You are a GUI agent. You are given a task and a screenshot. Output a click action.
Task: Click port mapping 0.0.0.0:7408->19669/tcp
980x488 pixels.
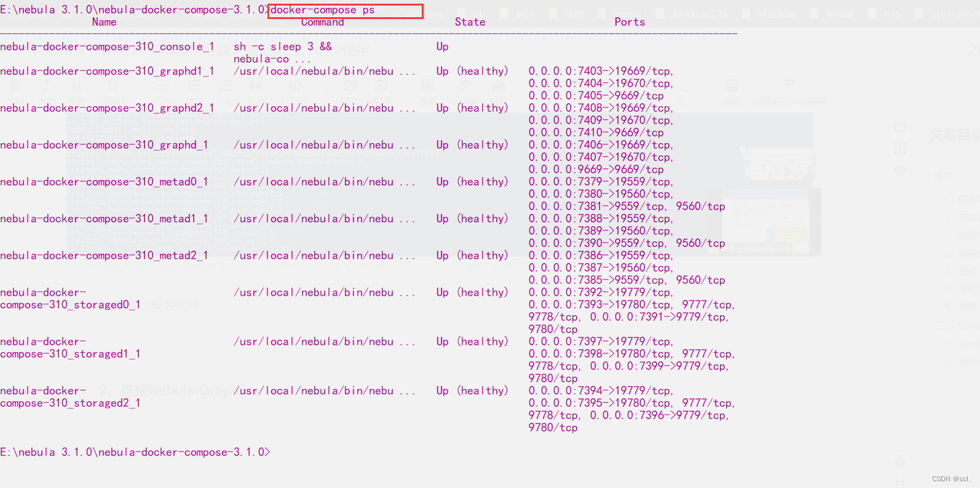click(x=600, y=108)
